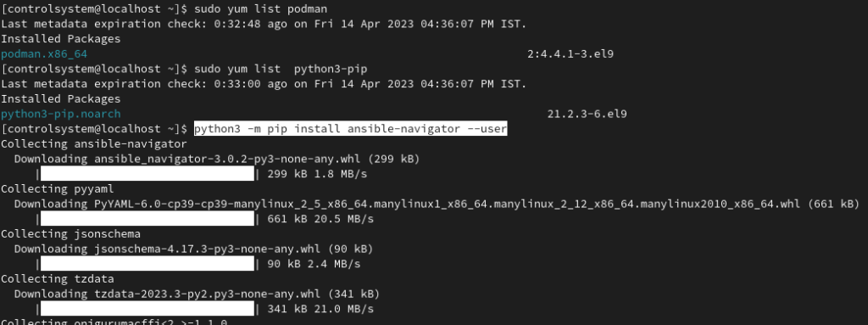Click the python3-pip.noarch package name
This screenshot has height=325, width=868.
click(60, 115)
